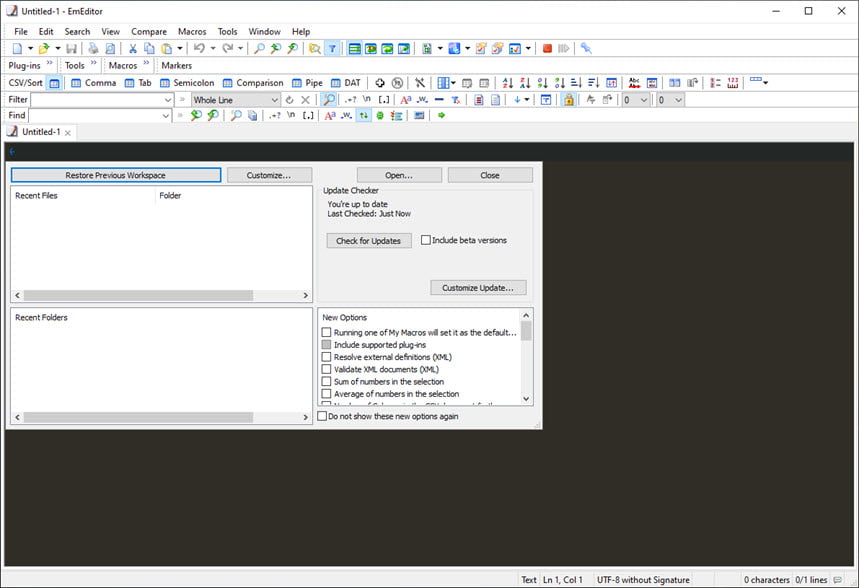Click Recent Folders horizontal scrollbar thumb
The image size is (859, 588).
pyautogui.click(x=138, y=418)
